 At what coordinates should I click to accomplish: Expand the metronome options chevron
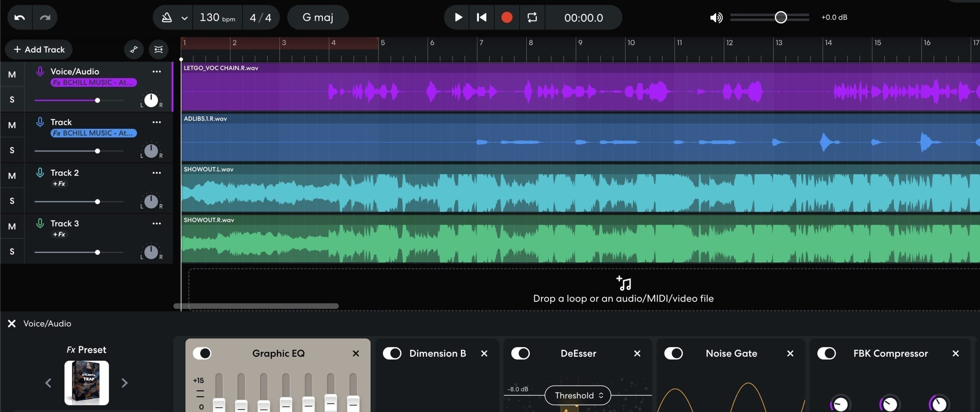(x=184, y=17)
